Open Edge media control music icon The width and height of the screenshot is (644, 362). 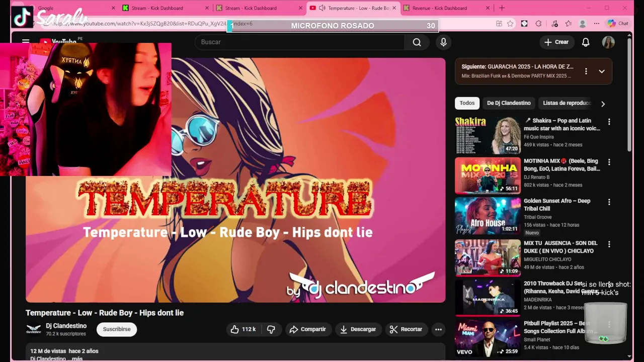tap(554, 24)
